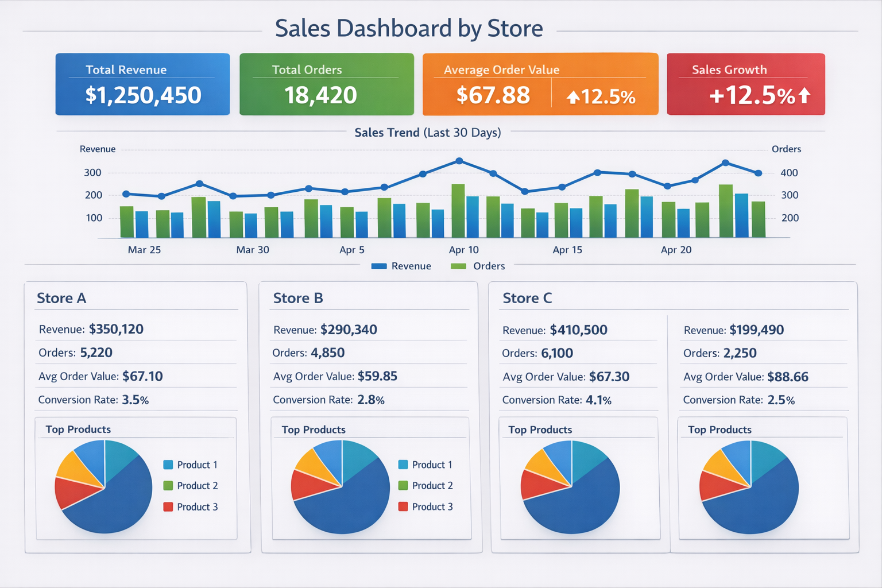Screen dimensions: 882x588
Task: Select the Total Orders card
Action: (326, 84)
